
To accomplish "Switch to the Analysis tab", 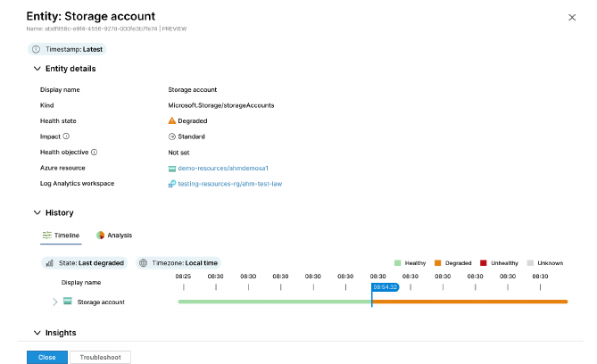I will point(114,236).
